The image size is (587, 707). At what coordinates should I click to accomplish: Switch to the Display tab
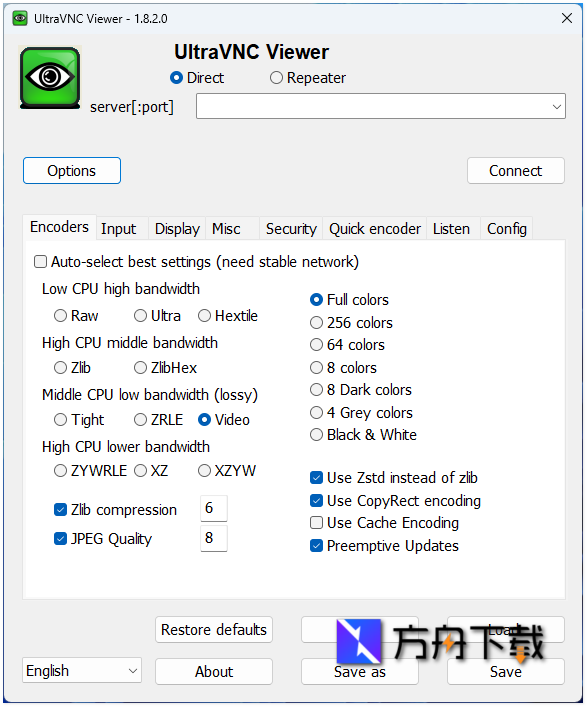point(177,229)
